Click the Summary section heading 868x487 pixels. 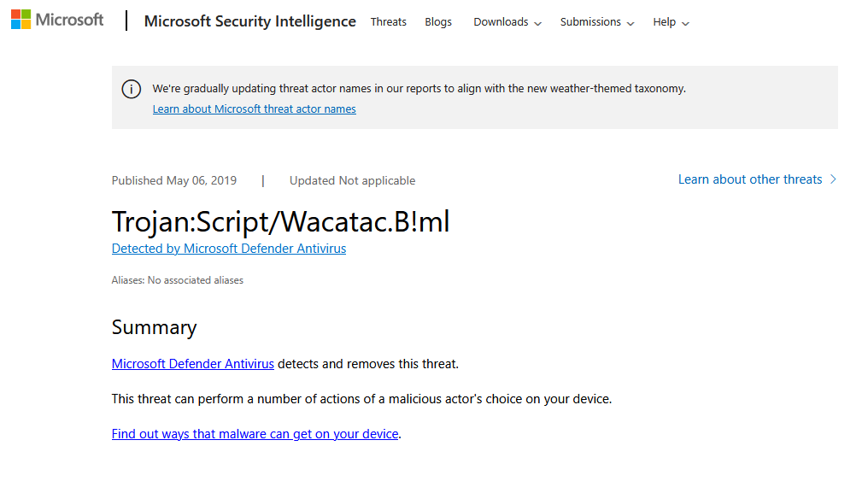click(154, 327)
